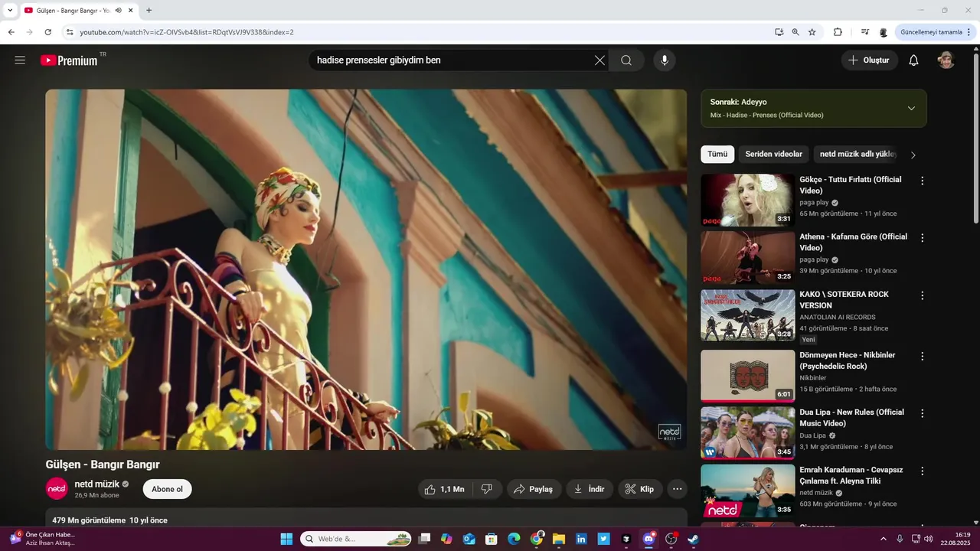Dislike the Gülşen video
The height and width of the screenshot is (551, 980).
486,489
